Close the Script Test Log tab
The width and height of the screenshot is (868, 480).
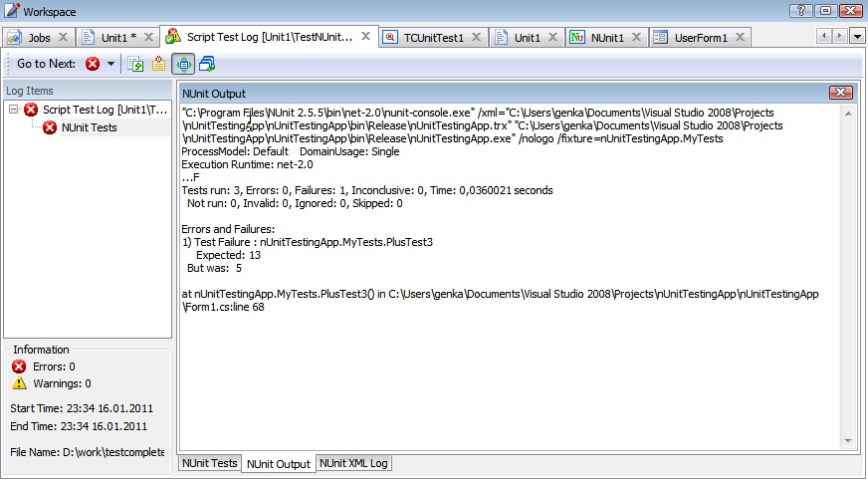pyautogui.click(x=365, y=37)
